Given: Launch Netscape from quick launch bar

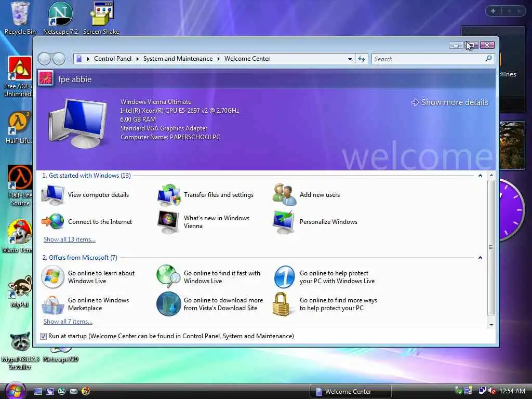Looking at the screenshot, I should click(62, 391).
